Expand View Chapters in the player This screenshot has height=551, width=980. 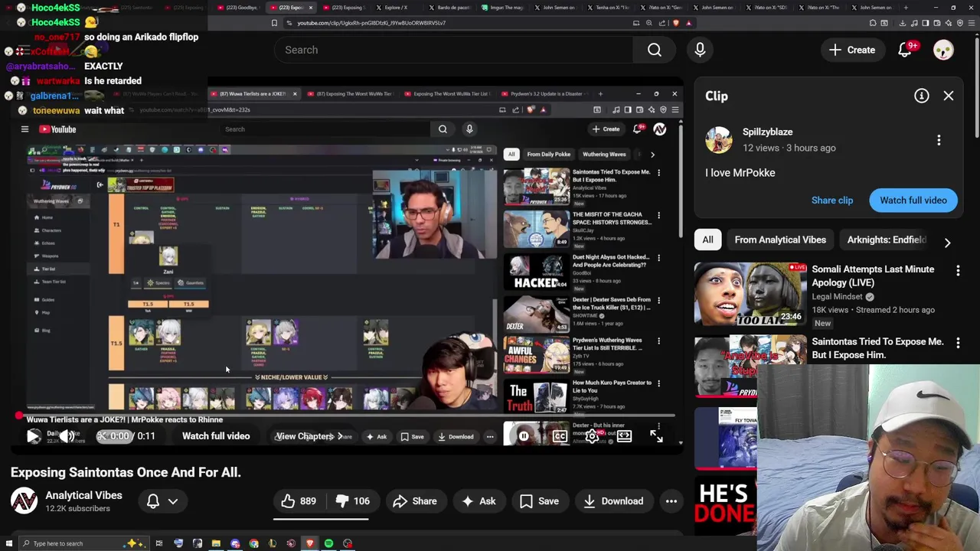point(309,436)
